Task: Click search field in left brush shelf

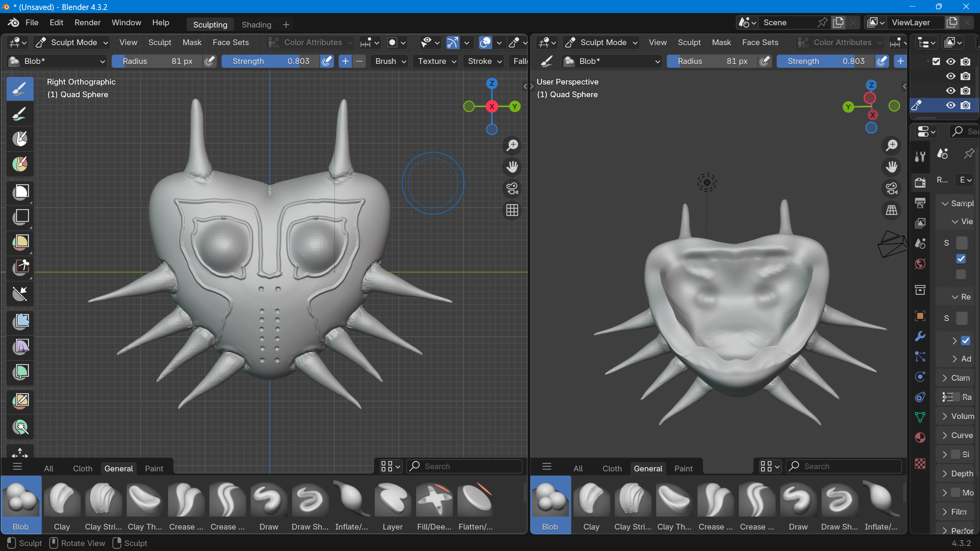Action: click(x=464, y=466)
